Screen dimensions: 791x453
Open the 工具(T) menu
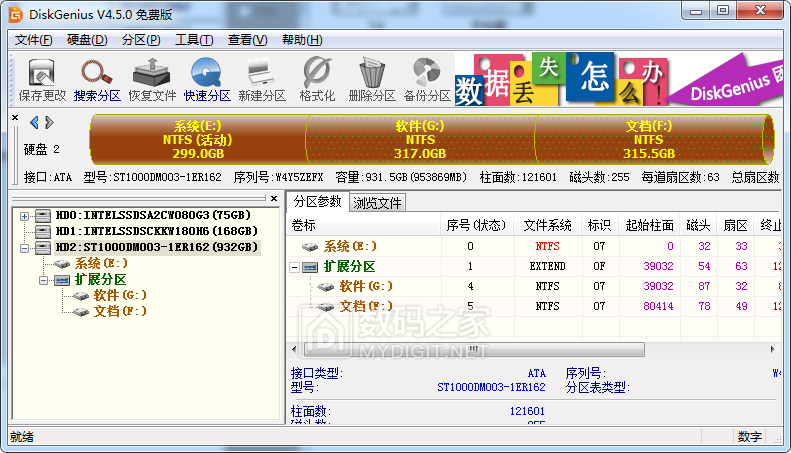(x=194, y=40)
